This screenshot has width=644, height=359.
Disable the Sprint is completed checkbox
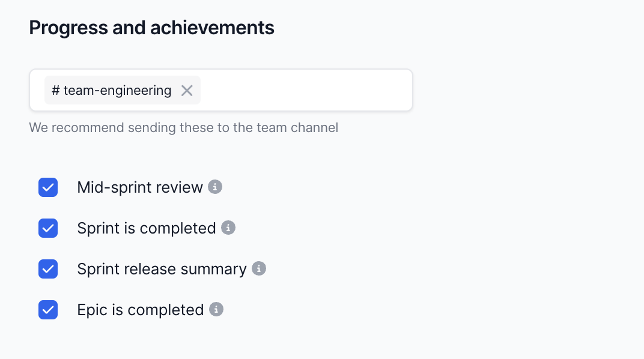point(48,228)
